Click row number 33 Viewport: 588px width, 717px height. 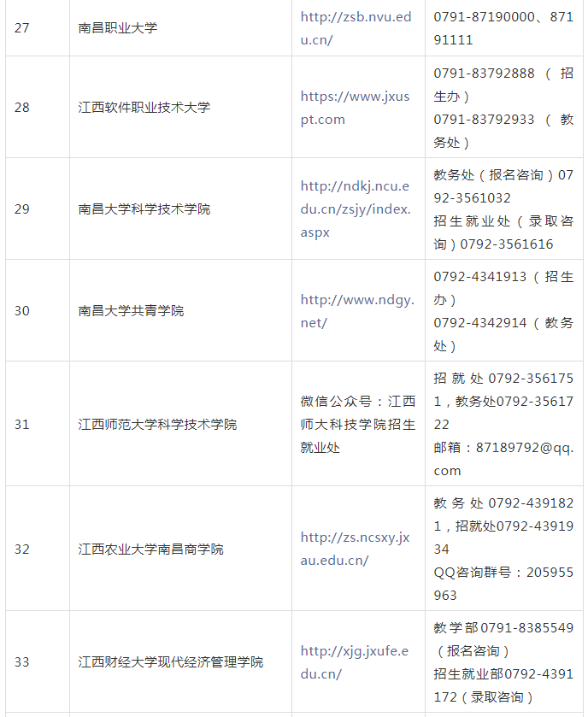pyautogui.click(x=22, y=662)
